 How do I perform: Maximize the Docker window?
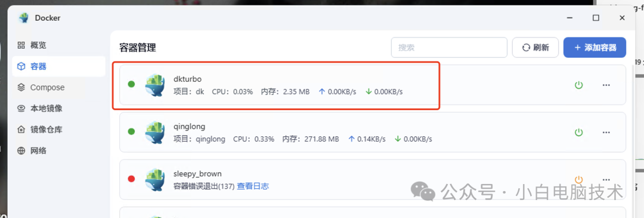click(596, 18)
